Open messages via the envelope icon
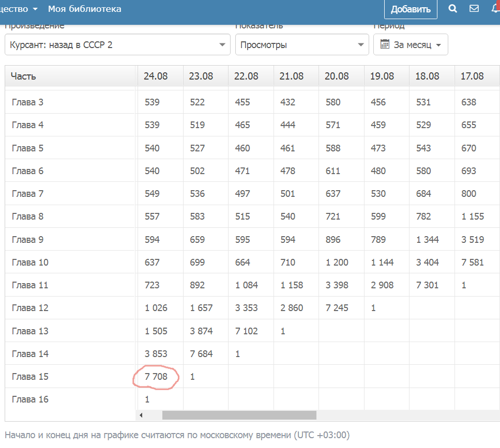This screenshot has height=448, width=500. pyautogui.click(x=474, y=9)
